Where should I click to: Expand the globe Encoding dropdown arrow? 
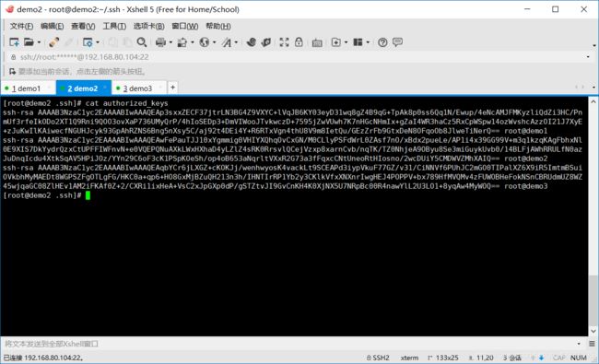(215, 42)
